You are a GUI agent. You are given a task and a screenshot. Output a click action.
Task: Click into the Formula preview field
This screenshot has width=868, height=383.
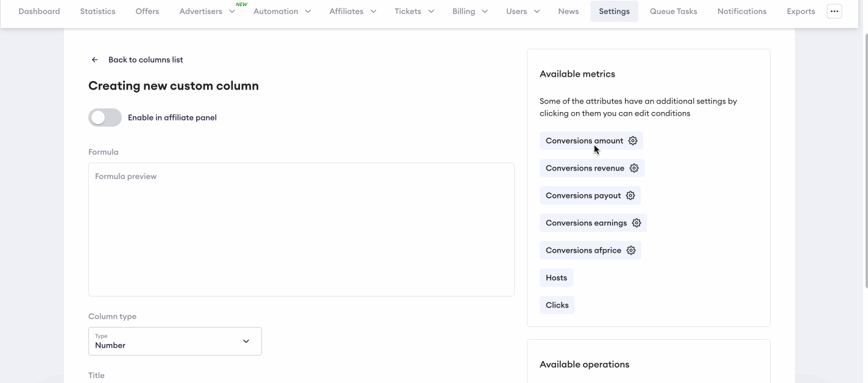pyautogui.click(x=301, y=229)
